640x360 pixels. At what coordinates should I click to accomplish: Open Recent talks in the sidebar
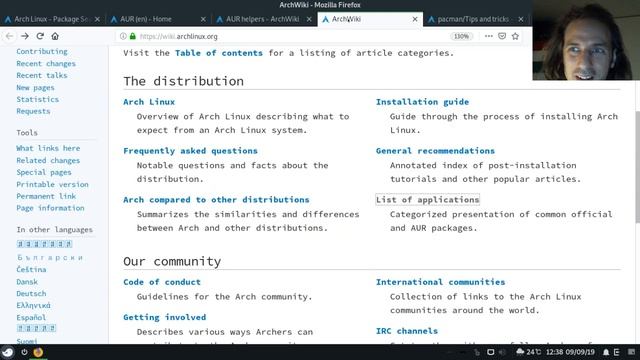tap(42, 76)
